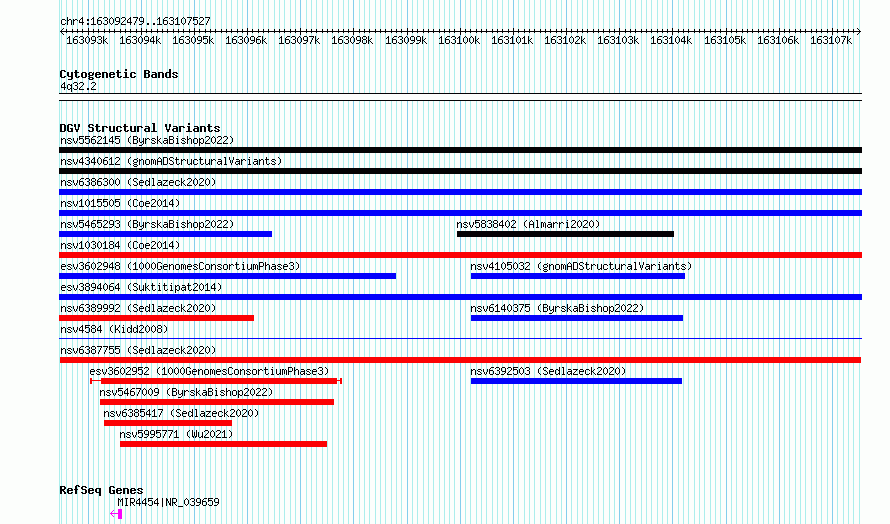Select the 4q32.2 cytogenetic band label

[78, 86]
